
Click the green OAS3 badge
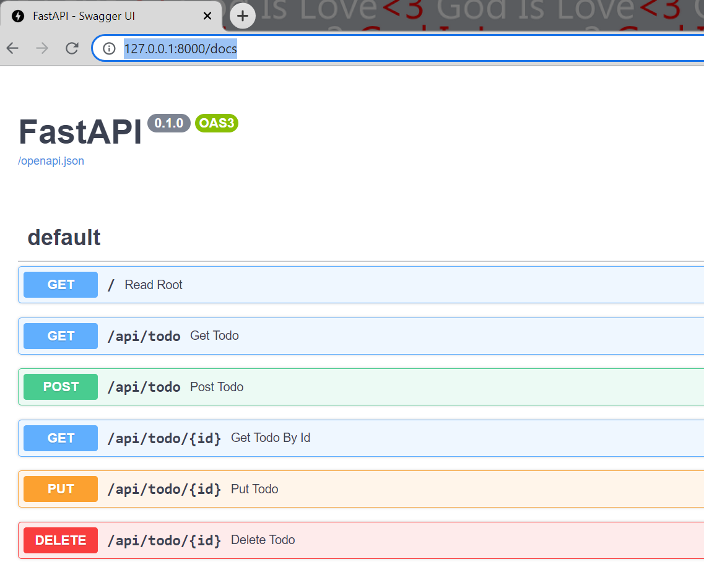[217, 123]
